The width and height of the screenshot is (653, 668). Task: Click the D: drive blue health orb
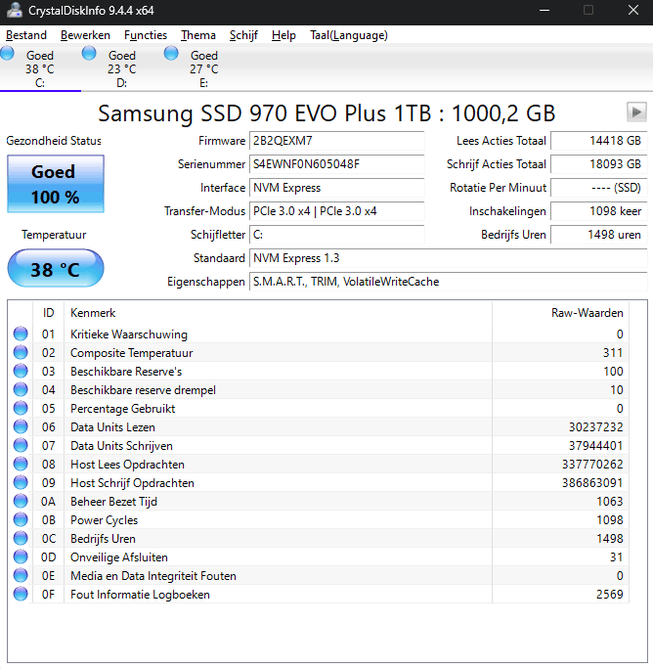89,54
